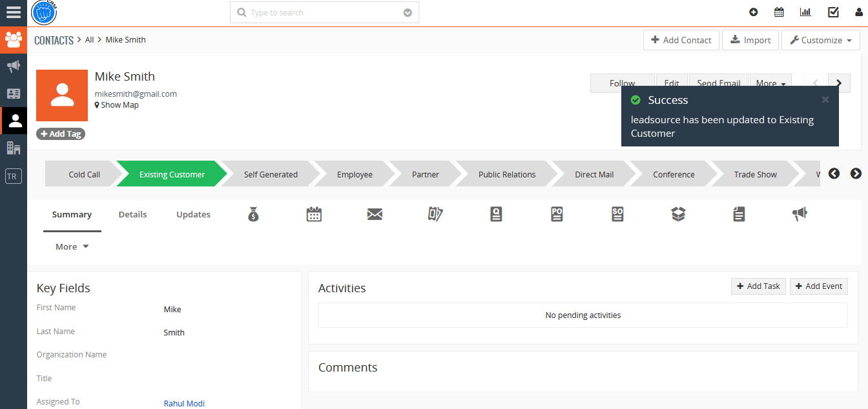
Task: Open reports bar chart icon
Action: click(805, 12)
